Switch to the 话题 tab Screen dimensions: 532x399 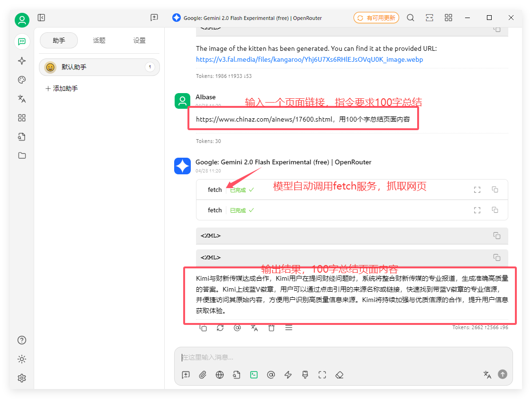(99, 40)
